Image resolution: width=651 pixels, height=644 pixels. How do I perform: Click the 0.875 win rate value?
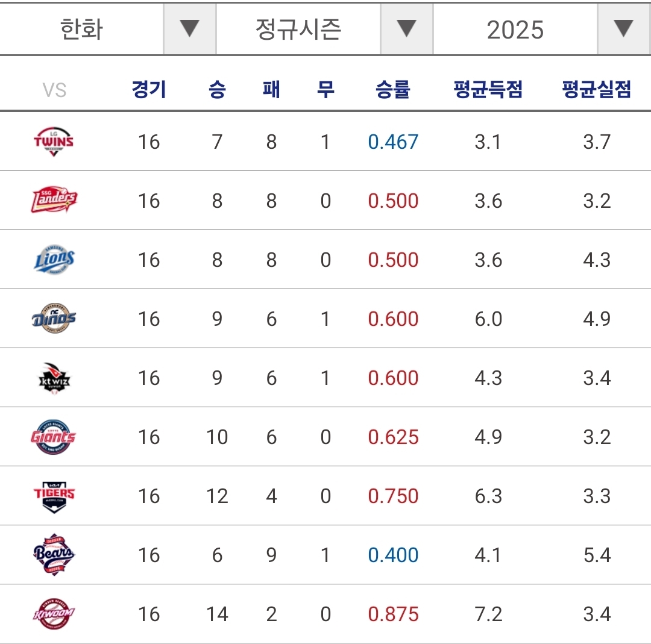coord(393,614)
